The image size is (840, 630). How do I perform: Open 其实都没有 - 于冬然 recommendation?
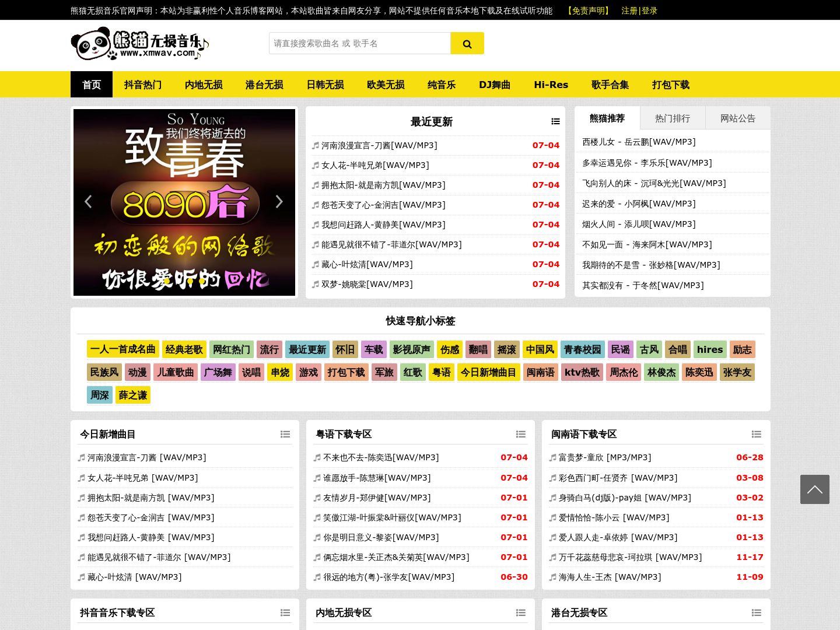click(x=643, y=285)
